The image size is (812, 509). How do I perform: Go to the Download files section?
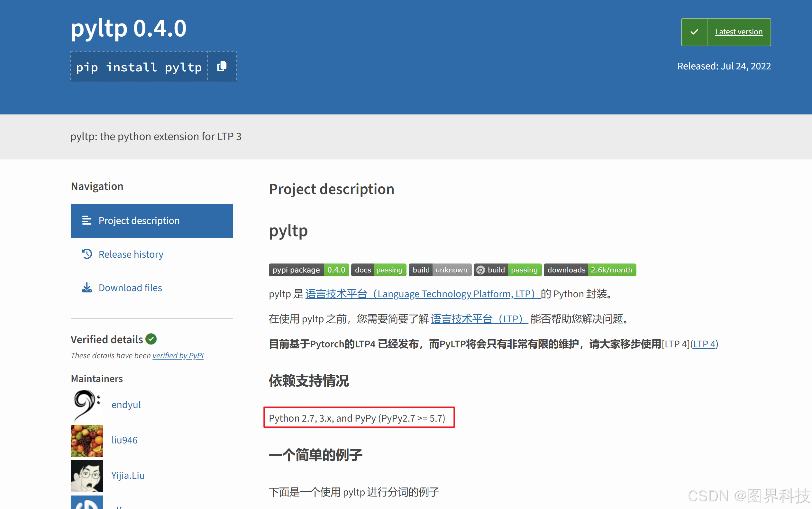(x=130, y=288)
